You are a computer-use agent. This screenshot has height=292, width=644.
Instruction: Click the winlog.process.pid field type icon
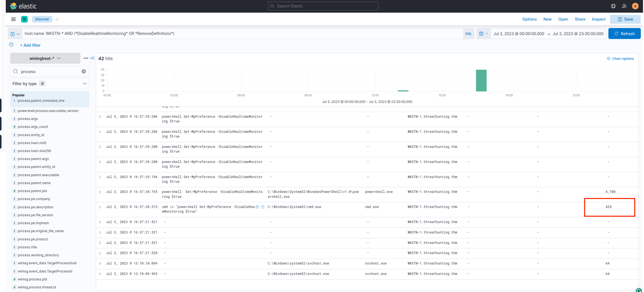tap(14, 279)
